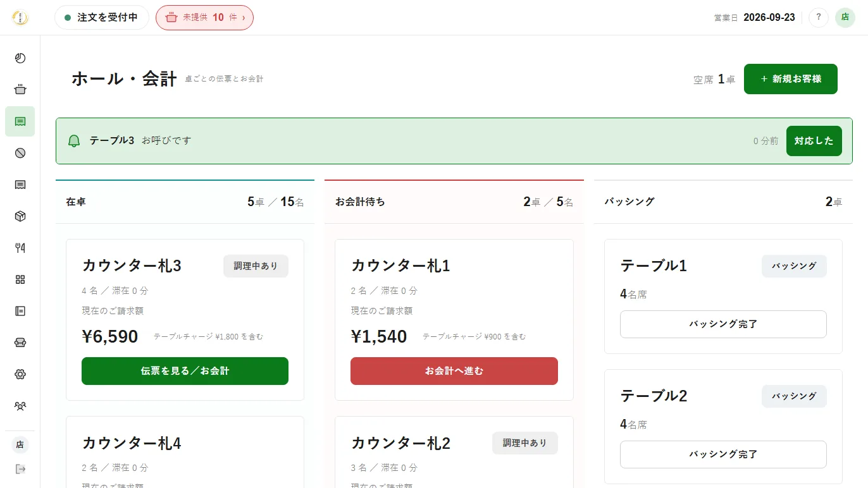Viewport: 868px width, 488px height.
Task: Click the ホール・会計 page heading
Action: [x=124, y=79]
